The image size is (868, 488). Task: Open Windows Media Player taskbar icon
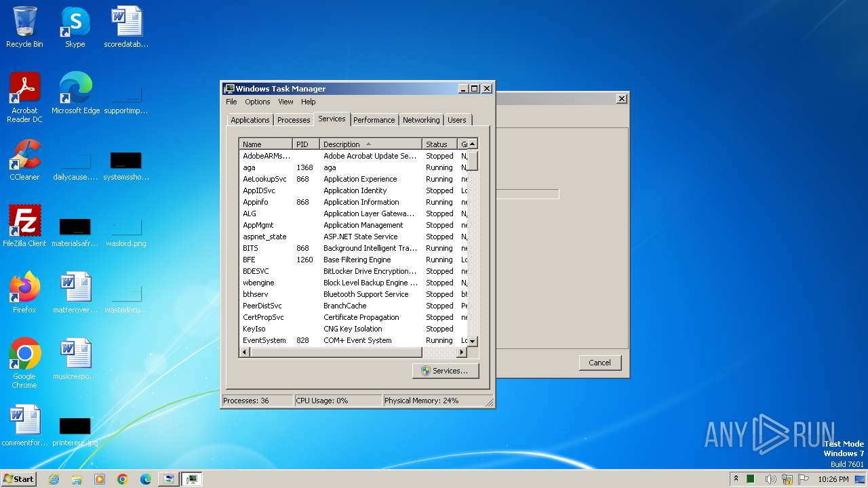point(100,479)
